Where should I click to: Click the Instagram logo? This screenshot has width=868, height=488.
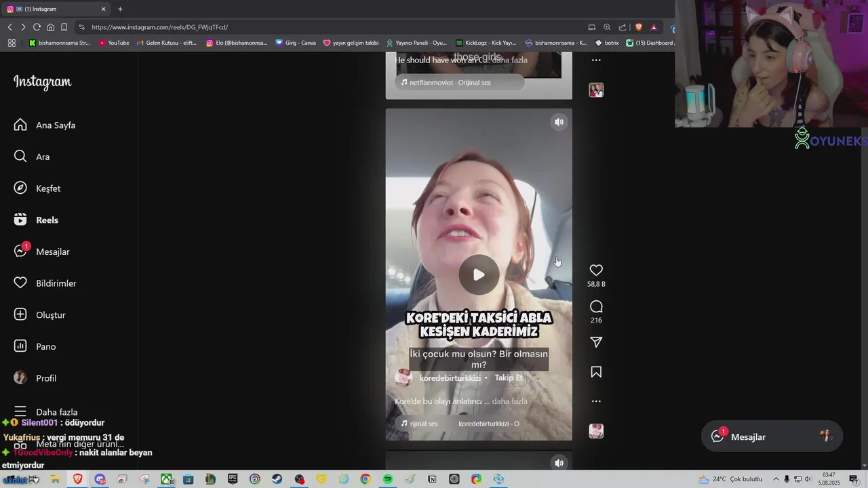pyautogui.click(x=42, y=82)
